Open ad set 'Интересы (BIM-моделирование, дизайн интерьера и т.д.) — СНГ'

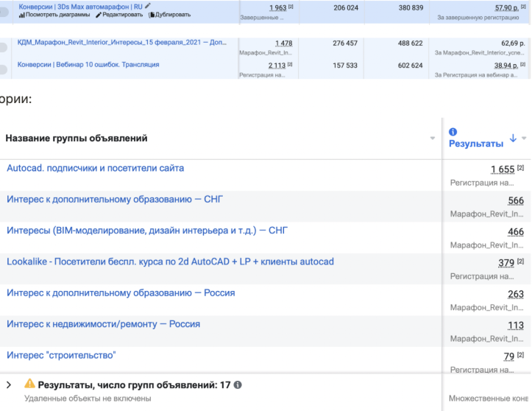[147, 231]
